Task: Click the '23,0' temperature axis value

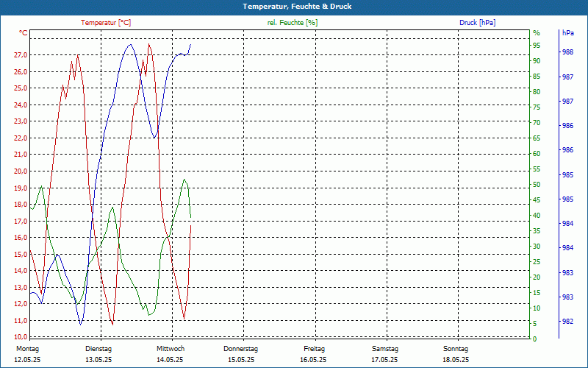Action: click(x=21, y=121)
